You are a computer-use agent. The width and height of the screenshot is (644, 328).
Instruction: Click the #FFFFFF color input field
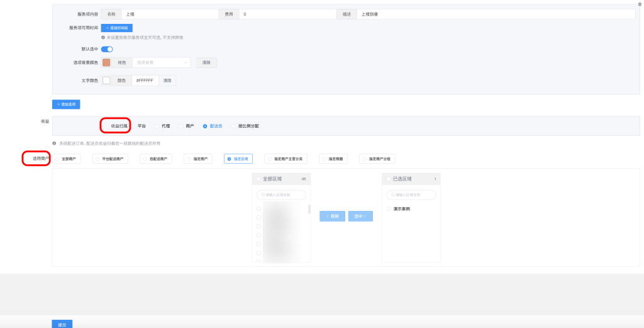tap(145, 81)
